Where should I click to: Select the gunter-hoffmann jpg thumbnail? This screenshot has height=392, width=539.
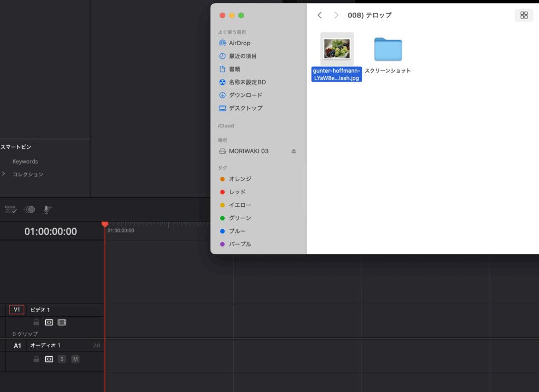[x=337, y=48]
